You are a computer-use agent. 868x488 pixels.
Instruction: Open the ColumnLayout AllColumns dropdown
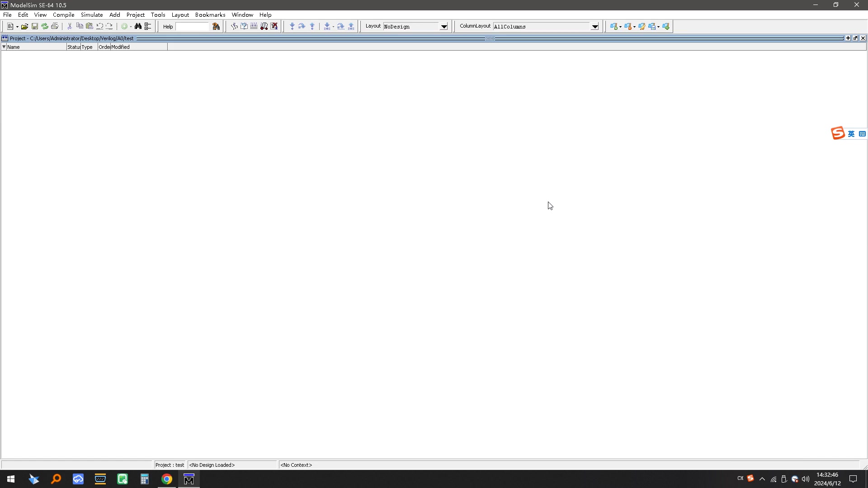[x=595, y=27]
